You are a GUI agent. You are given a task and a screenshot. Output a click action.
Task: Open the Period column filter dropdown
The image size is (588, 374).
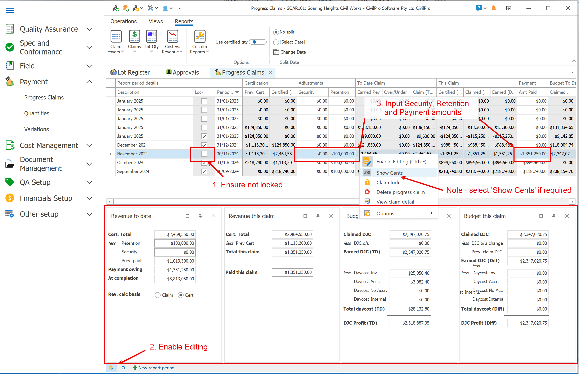tap(237, 92)
